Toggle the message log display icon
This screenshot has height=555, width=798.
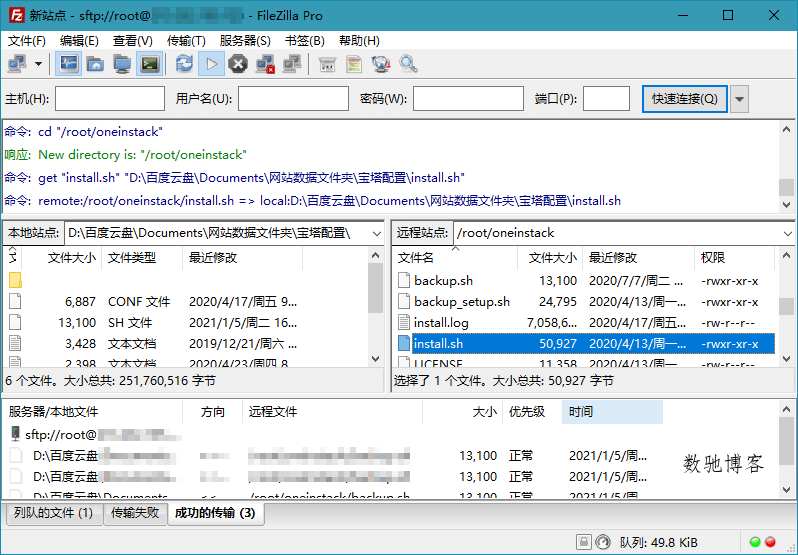(69, 64)
